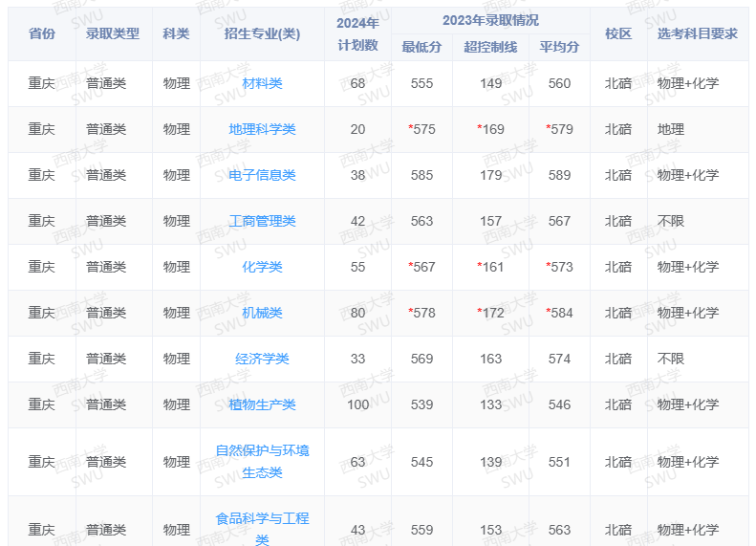
Task: Select minimum score 585 cell
Action: [x=421, y=175]
